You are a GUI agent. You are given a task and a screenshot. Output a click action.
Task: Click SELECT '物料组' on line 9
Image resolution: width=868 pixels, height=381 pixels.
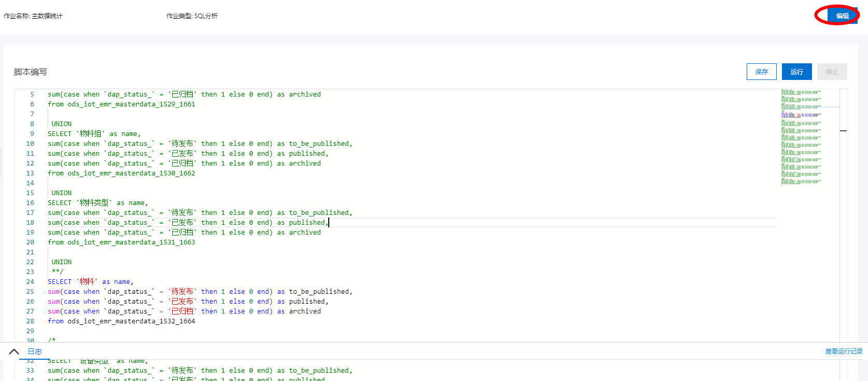click(76, 134)
